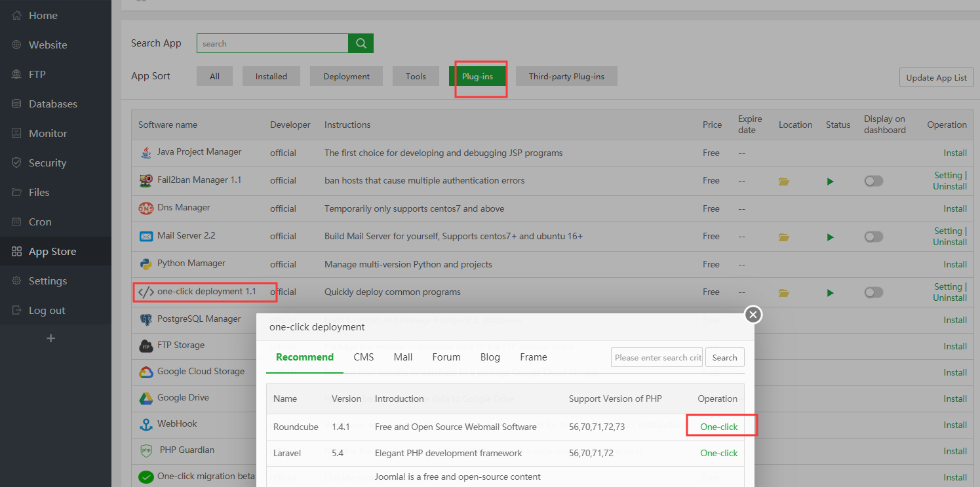Image resolution: width=980 pixels, height=487 pixels.
Task: Switch to the Recommend tab
Action: 305,357
